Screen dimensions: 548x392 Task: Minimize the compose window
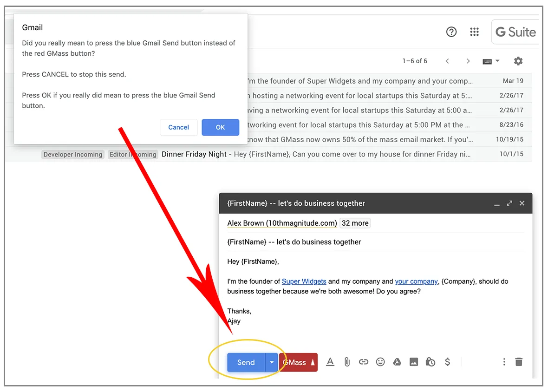[496, 204]
